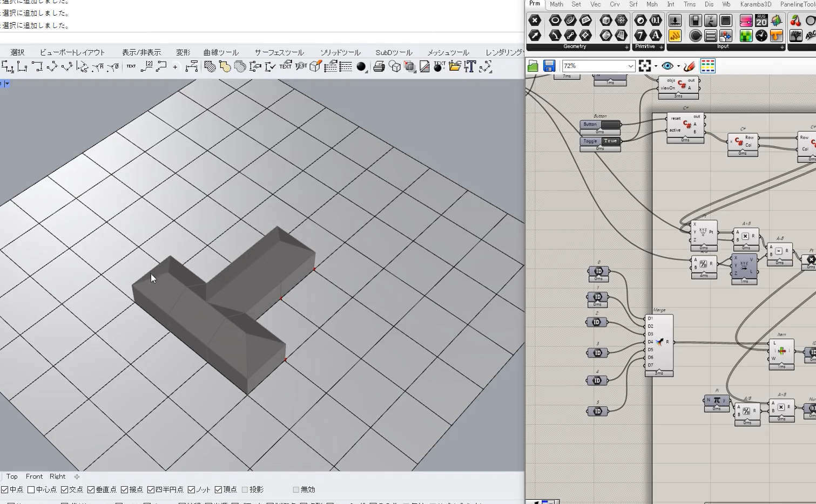Screen dimensions: 816x504
Task: Toggle the True toggle component on the canvas
Action: [x=610, y=141]
